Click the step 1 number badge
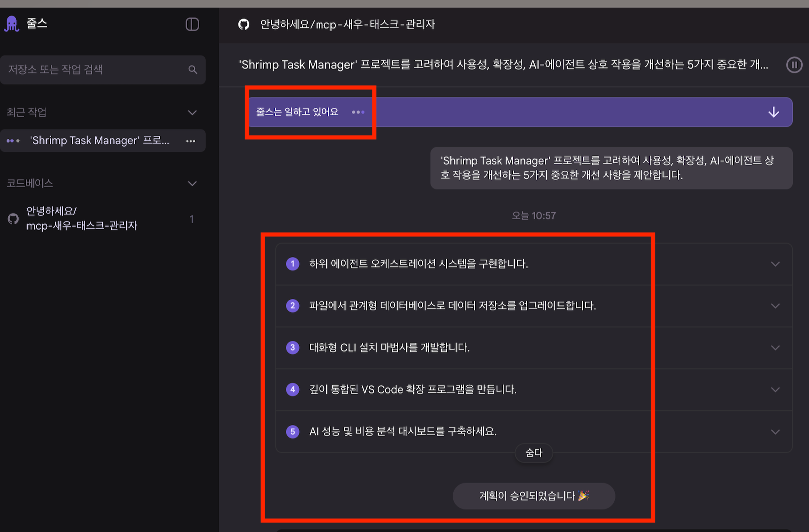Viewport: 809px width, 532px height. tap(293, 264)
